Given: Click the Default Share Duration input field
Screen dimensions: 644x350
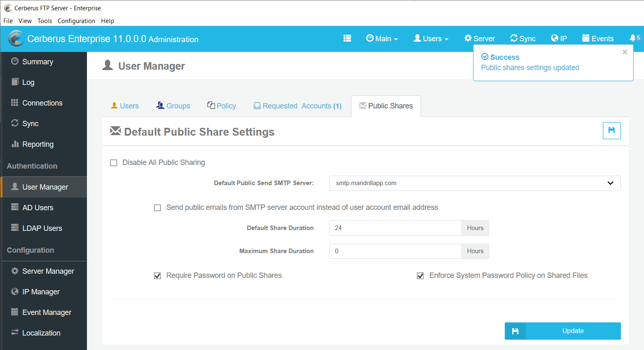Looking at the screenshot, I should click(x=395, y=228).
